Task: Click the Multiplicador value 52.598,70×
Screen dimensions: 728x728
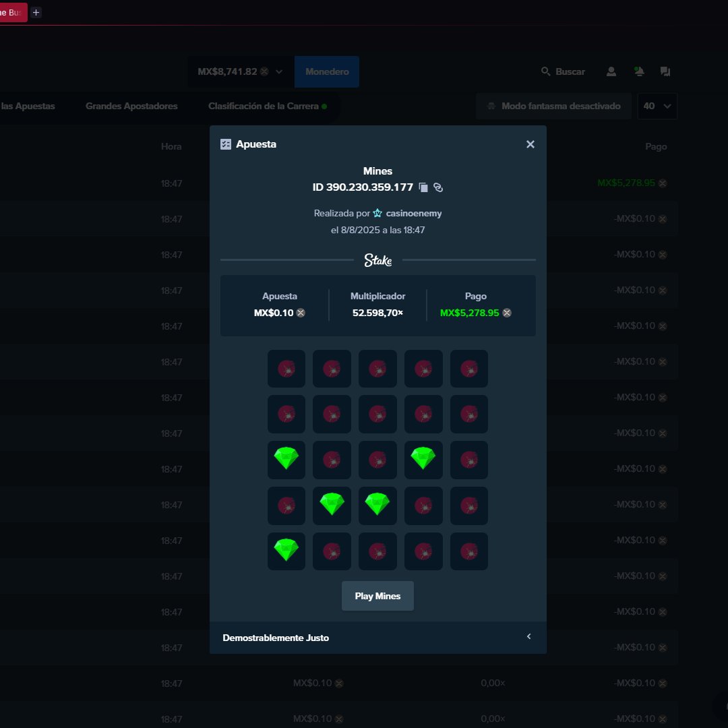Action: [x=377, y=313]
